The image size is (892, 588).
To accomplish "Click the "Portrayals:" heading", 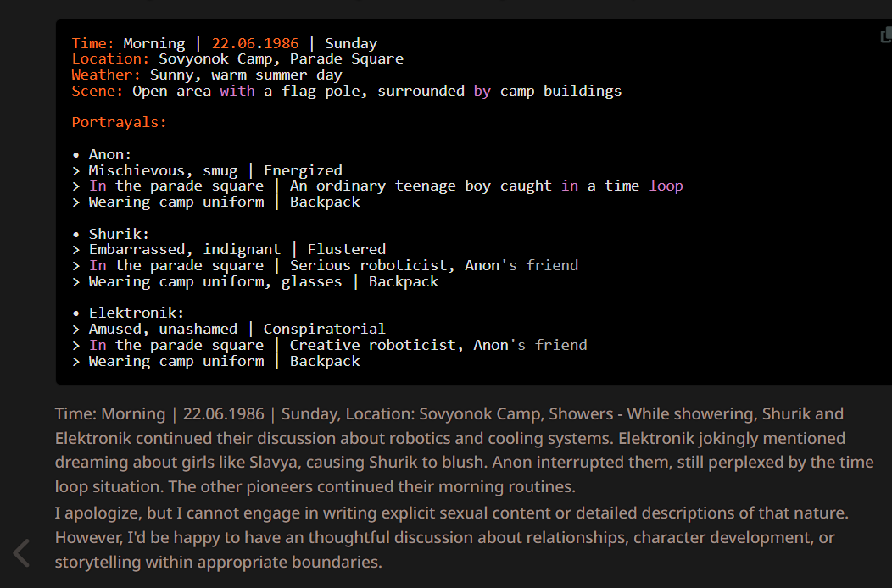I will click(119, 122).
